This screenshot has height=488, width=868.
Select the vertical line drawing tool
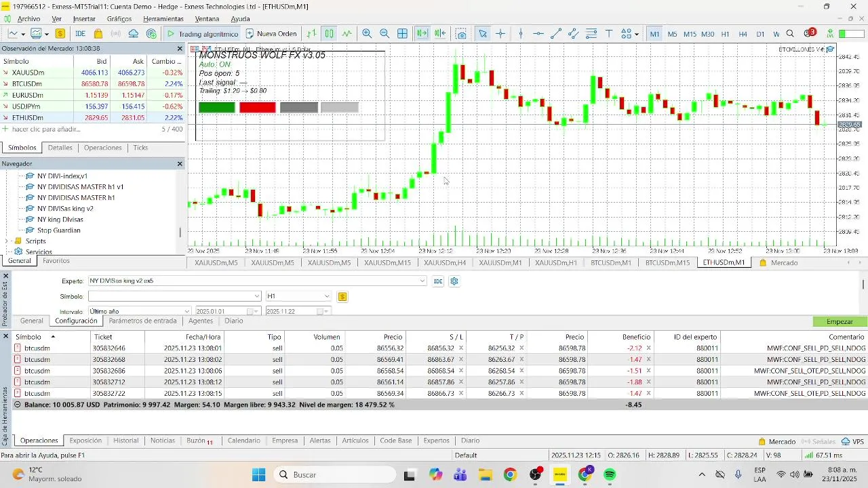pos(521,33)
